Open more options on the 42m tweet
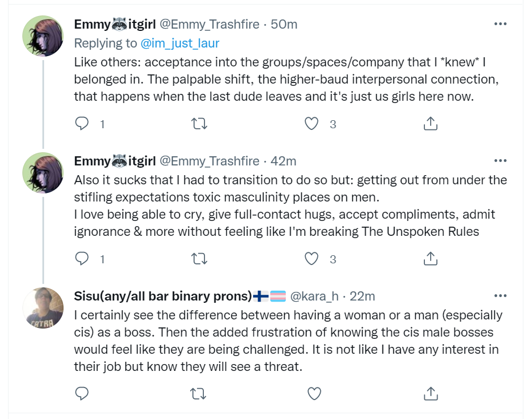532x419 pixels. [501, 161]
